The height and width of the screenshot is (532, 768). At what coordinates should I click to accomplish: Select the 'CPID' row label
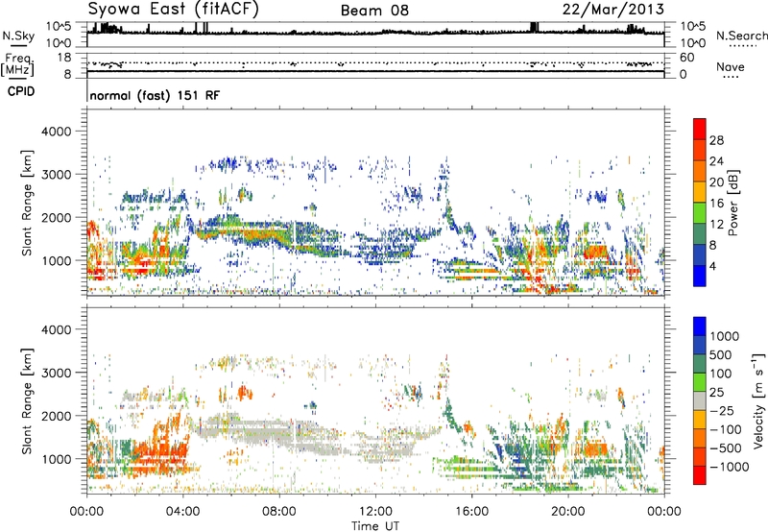click(x=21, y=91)
